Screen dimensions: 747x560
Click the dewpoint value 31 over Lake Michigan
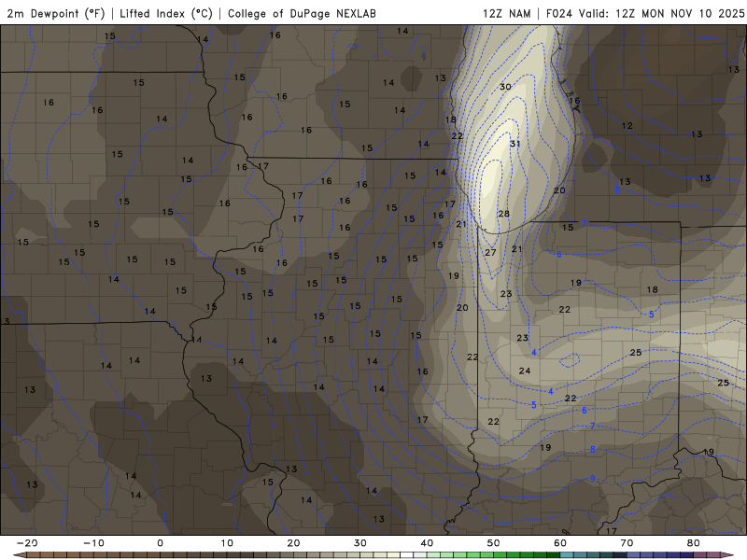pos(515,144)
